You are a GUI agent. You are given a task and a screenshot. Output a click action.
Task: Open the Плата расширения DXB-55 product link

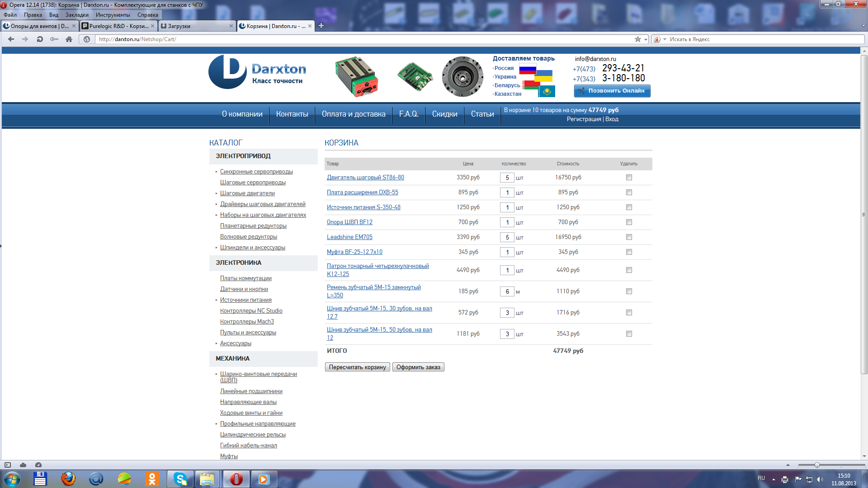click(362, 192)
